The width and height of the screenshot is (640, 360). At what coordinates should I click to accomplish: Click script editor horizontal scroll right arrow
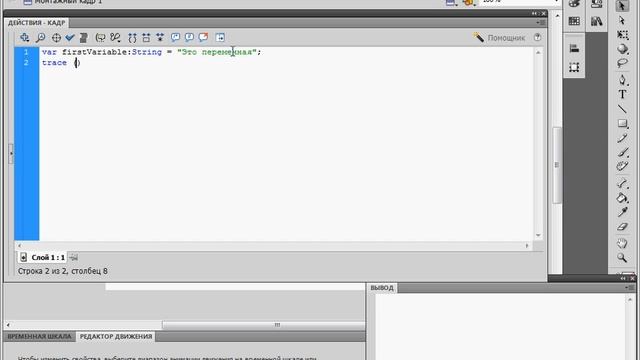click(527, 246)
